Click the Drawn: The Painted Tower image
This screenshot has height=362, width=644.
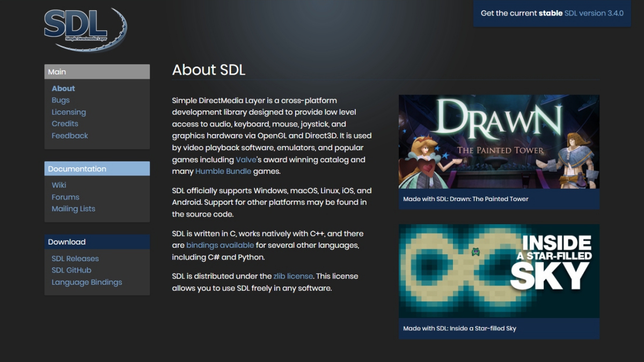click(499, 142)
